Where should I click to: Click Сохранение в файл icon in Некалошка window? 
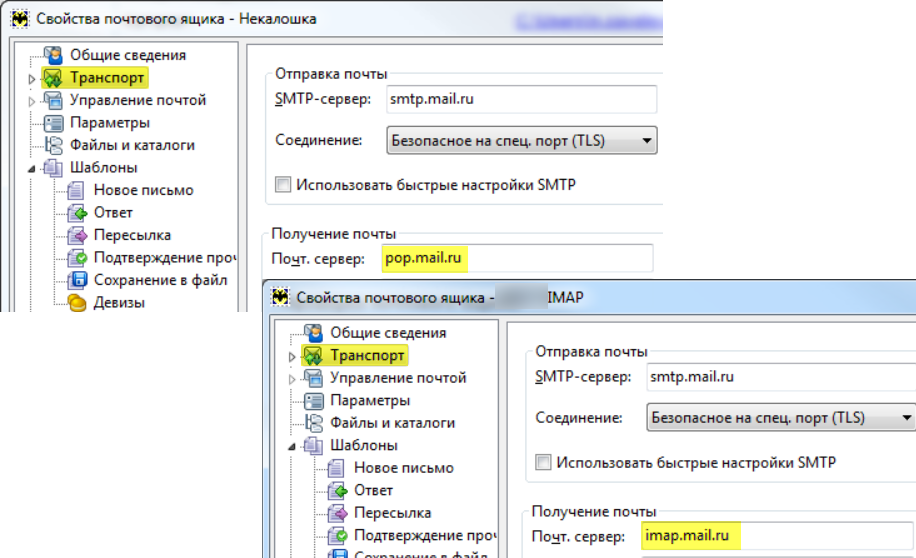[x=77, y=280]
